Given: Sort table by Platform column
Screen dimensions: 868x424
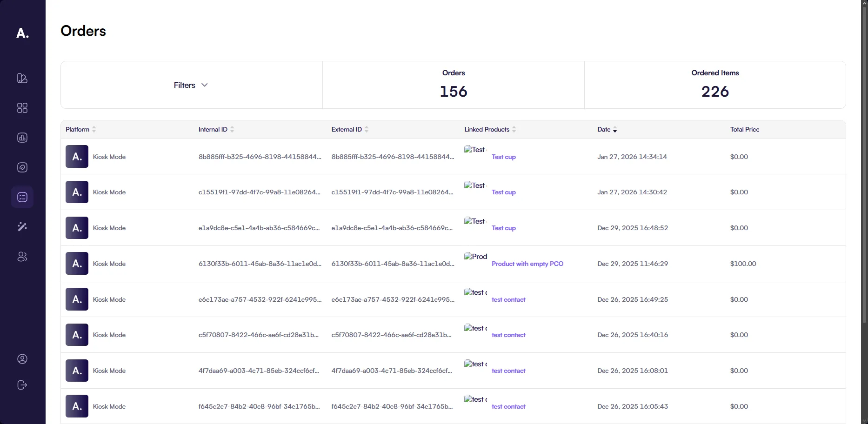Looking at the screenshot, I should pyautogui.click(x=80, y=129).
